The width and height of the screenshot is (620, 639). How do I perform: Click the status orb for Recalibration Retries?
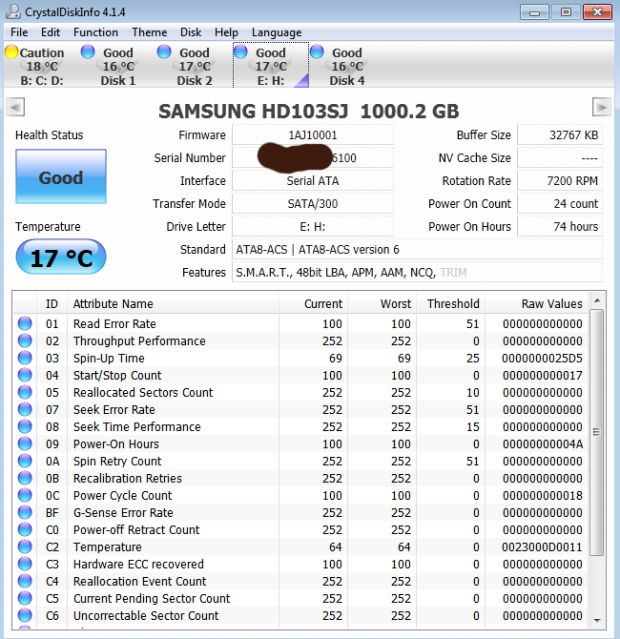[x=25, y=478]
